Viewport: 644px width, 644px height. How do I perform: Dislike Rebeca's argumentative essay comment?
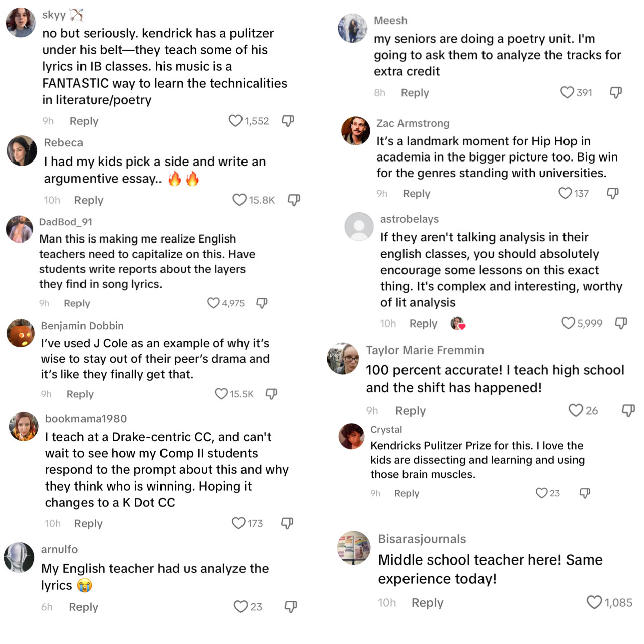[x=294, y=200]
